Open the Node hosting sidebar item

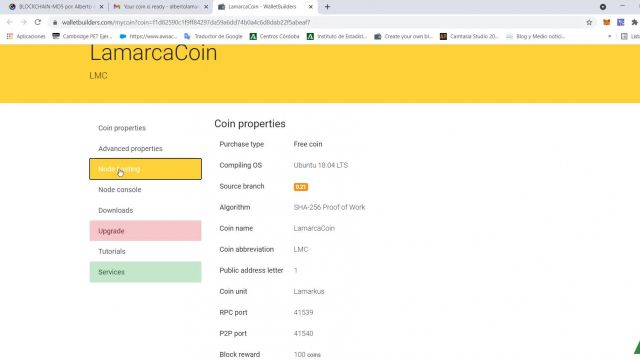pos(145,169)
